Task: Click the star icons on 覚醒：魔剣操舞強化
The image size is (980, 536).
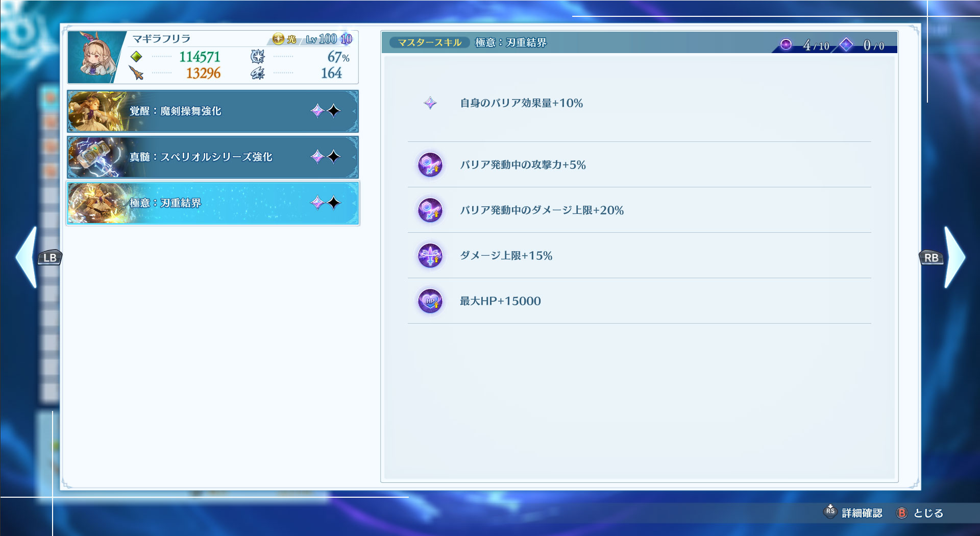Action: click(326, 111)
